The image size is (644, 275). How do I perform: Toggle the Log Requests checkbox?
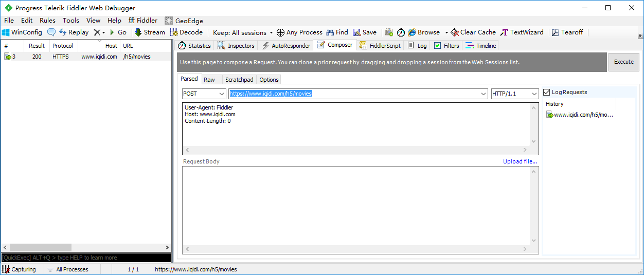[547, 93]
